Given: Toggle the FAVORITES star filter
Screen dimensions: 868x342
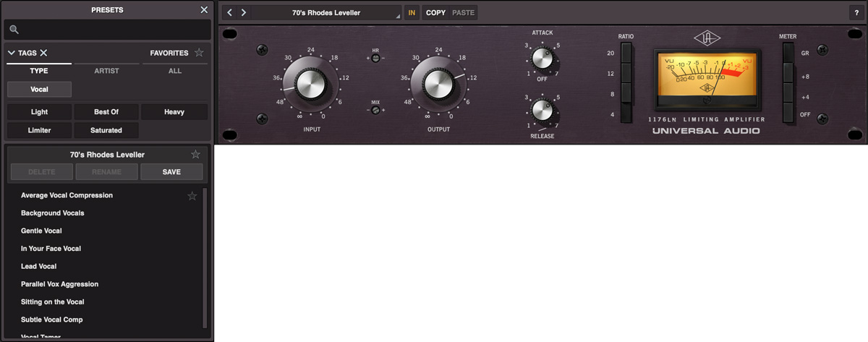Looking at the screenshot, I should (199, 53).
